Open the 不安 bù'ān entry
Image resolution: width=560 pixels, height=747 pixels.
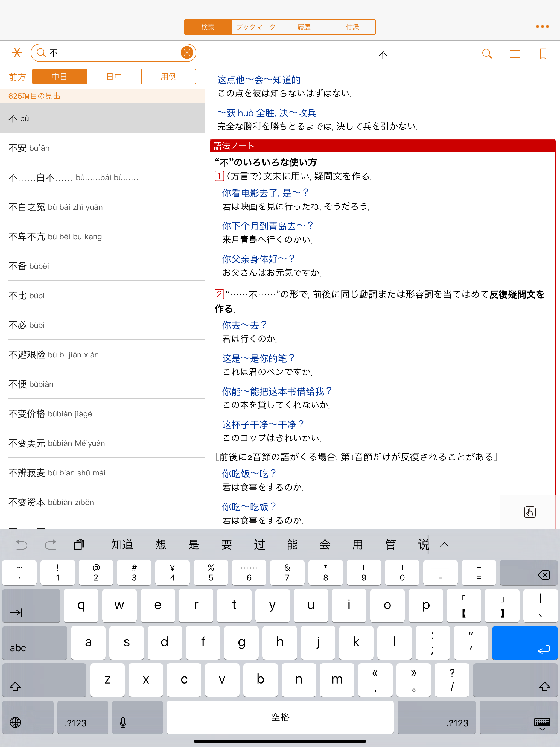click(102, 148)
